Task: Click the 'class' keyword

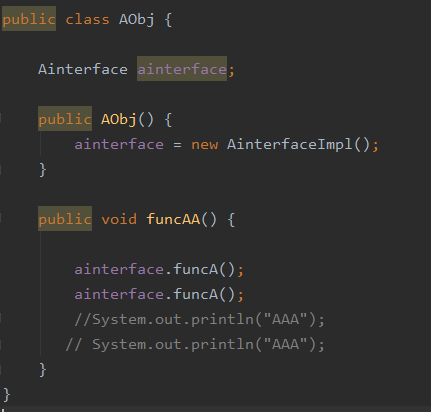Action: (x=87, y=19)
